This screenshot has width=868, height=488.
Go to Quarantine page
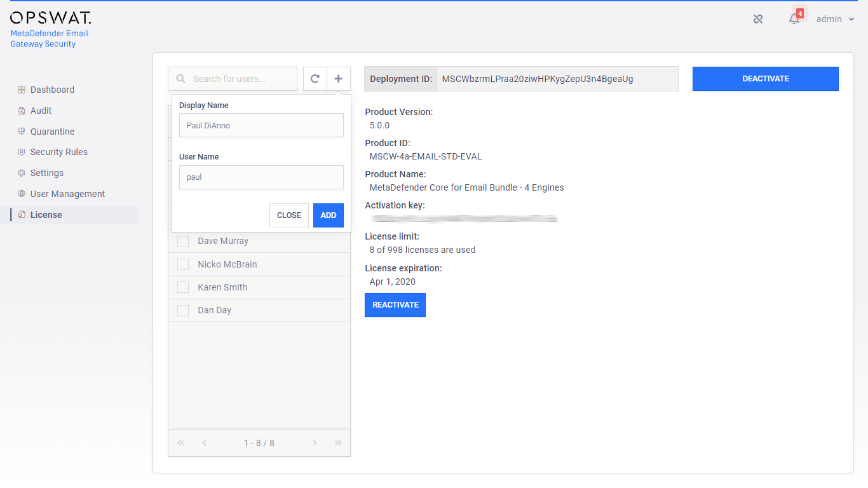tap(52, 132)
